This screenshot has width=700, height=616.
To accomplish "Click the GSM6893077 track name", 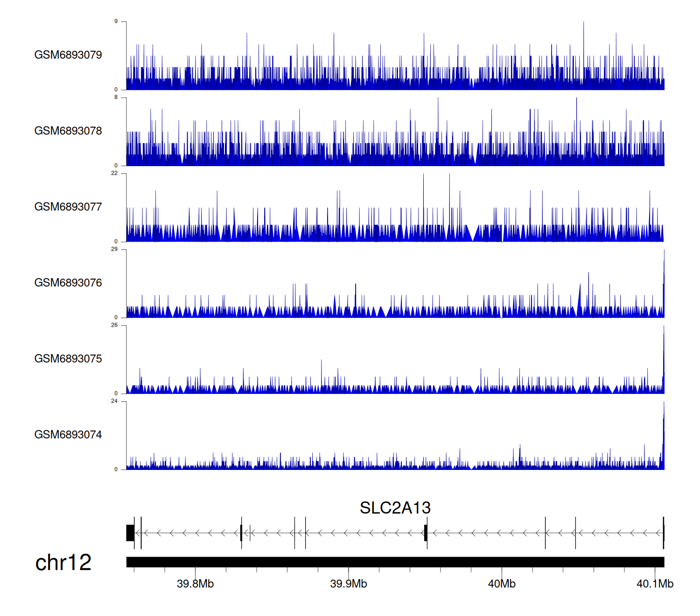I will pos(68,207).
